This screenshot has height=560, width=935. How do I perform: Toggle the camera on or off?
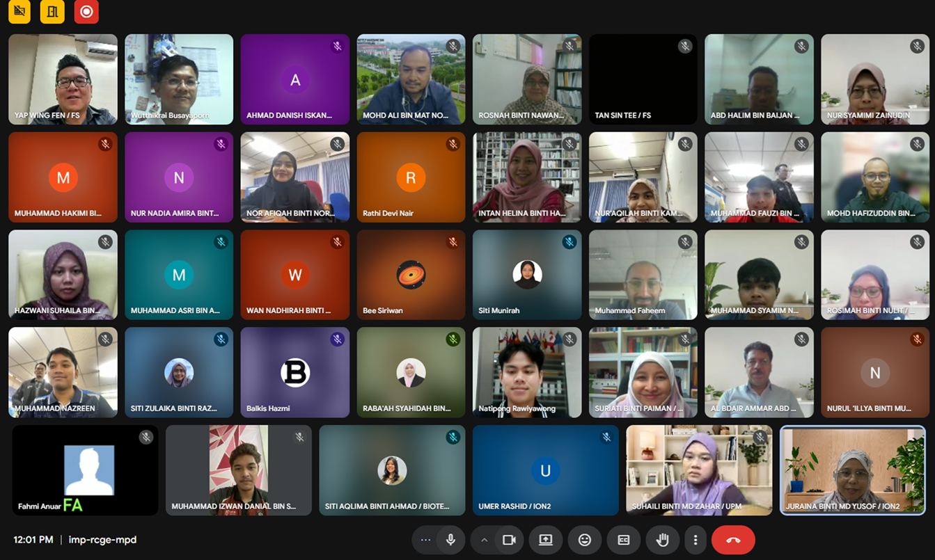point(509,540)
